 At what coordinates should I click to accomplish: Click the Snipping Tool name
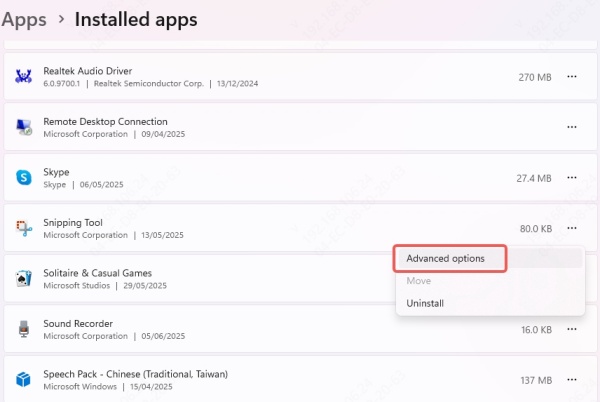[73, 223]
